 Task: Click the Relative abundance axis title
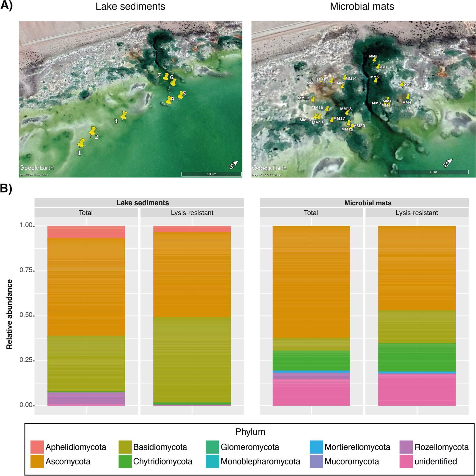point(9,314)
